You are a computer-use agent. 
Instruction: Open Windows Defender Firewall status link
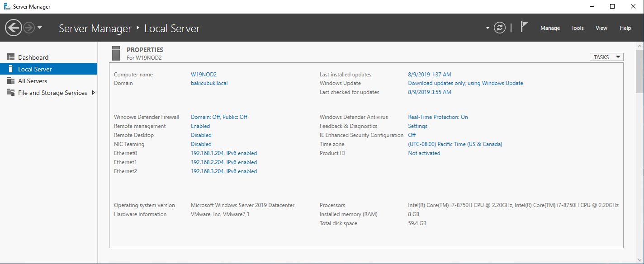[219, 117]
